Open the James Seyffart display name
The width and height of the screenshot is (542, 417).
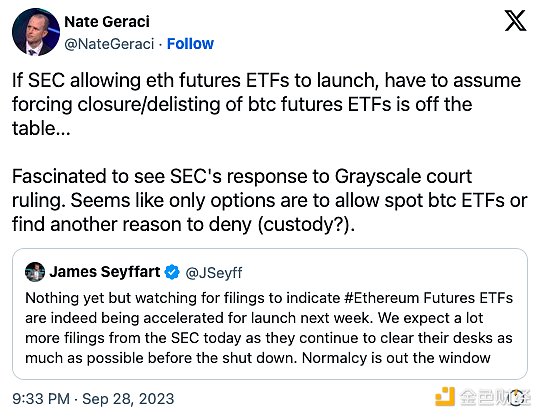[x=105, y=272]
